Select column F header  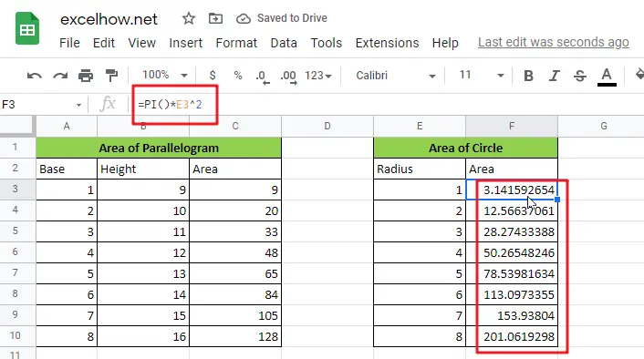click(512, 127)
